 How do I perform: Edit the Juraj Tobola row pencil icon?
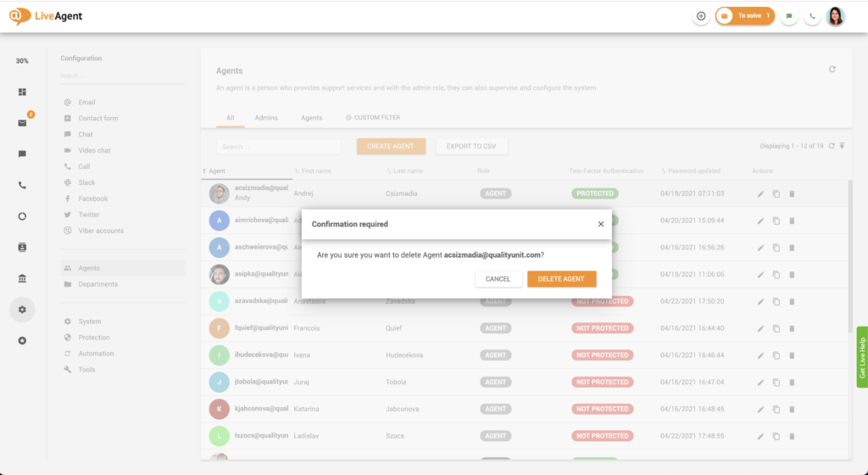pyautogui.click(x=760, y=383)
